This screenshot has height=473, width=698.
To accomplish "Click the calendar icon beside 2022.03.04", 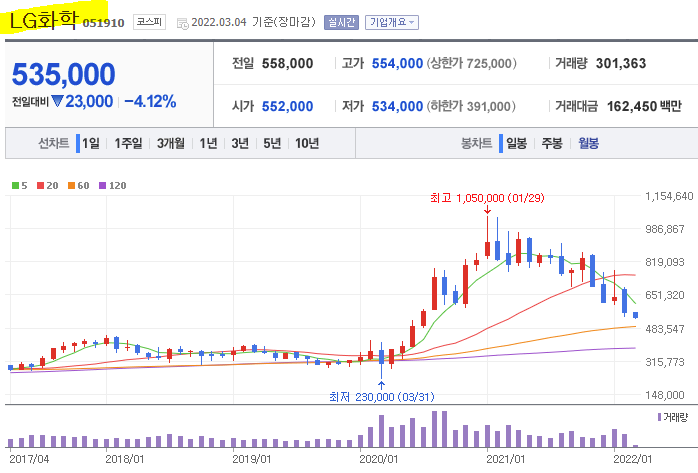I will [183, 23].
